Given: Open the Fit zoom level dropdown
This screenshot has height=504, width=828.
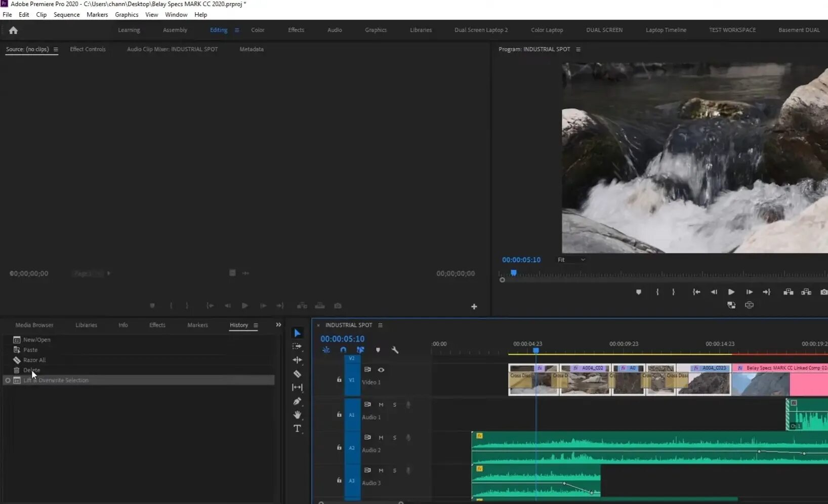Looking at the screenshot, I should [571, 260].
